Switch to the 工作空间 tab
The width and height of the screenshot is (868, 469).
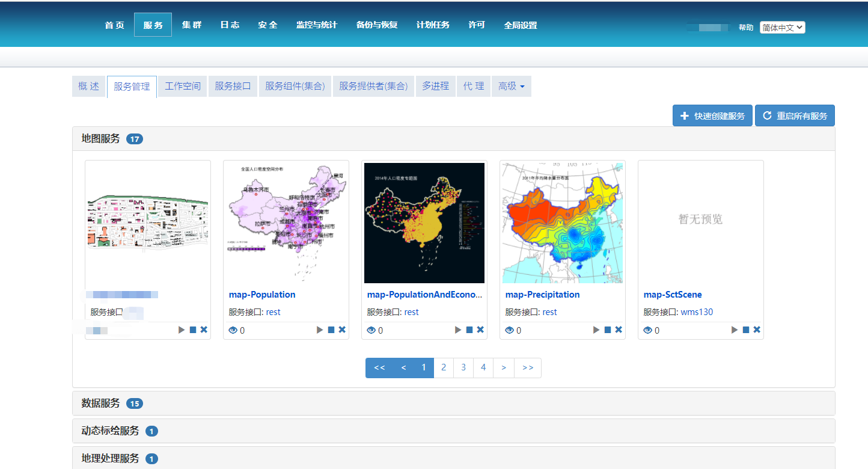pyautogui.click(x=182, y=86)
